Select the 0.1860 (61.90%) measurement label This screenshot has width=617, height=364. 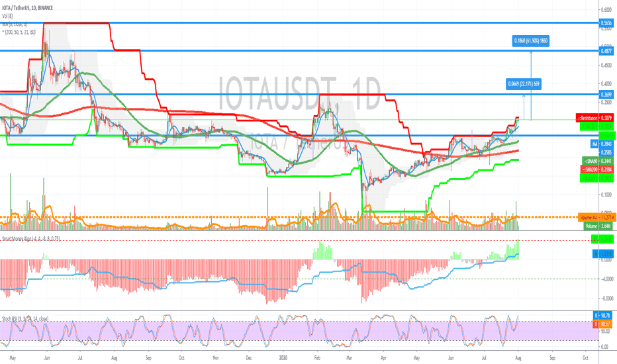[x=531, y=41]
